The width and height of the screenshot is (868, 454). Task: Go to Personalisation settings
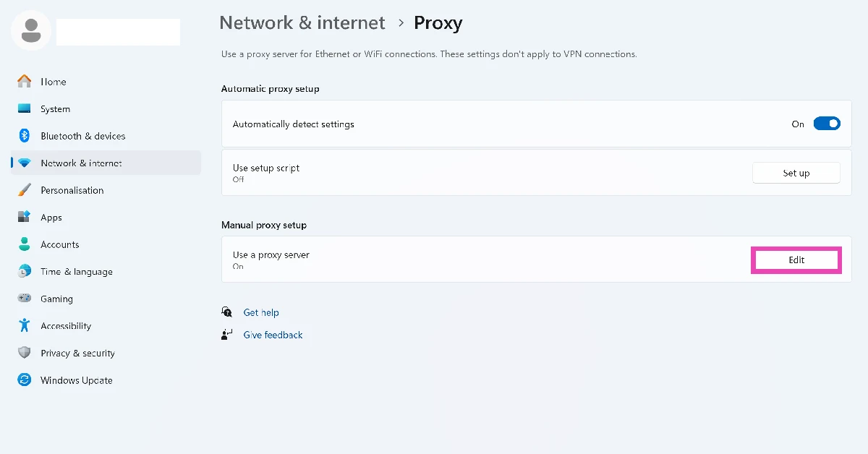pyautogui.click(x=72, y=190)
